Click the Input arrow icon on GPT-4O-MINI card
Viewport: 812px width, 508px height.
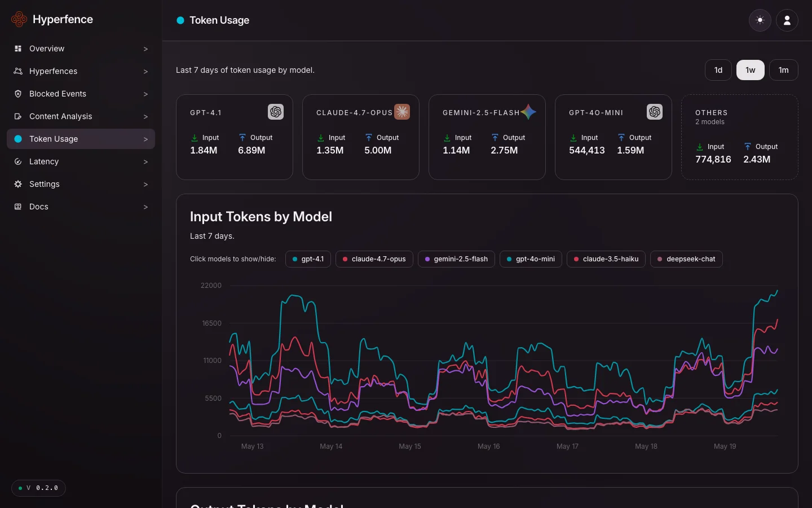click(573, 138)
